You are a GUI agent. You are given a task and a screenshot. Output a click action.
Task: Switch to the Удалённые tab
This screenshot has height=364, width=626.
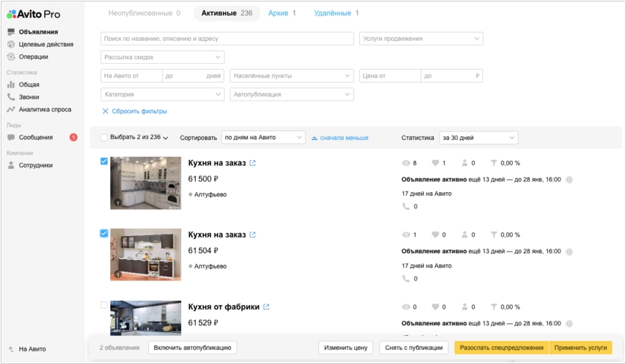point(335,13)
